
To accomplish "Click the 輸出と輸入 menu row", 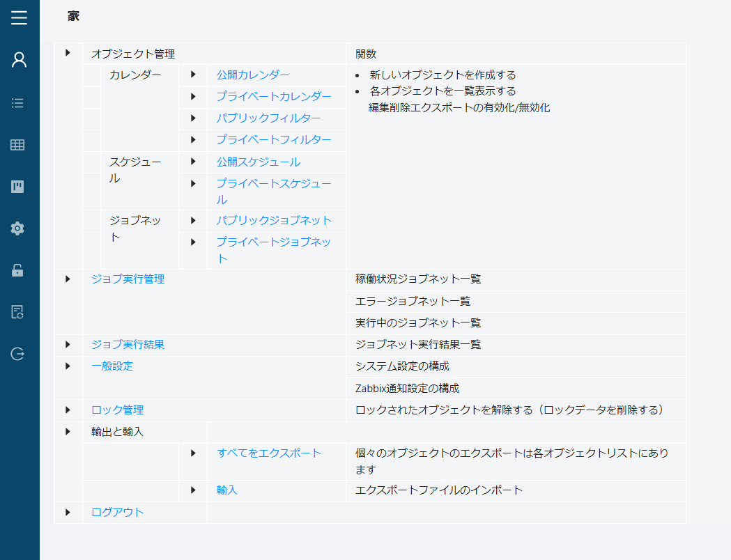I will tap(116, 432).
